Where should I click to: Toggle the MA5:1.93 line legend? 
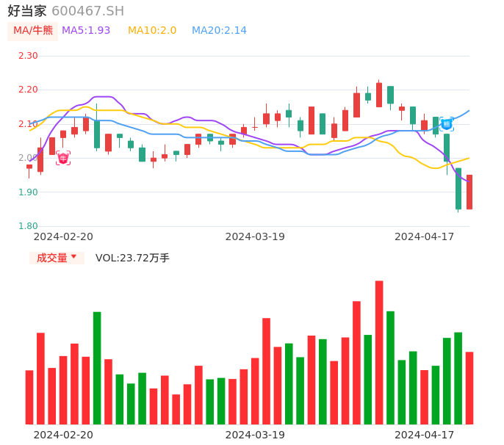pyautogui.click(x=86, y=30)
